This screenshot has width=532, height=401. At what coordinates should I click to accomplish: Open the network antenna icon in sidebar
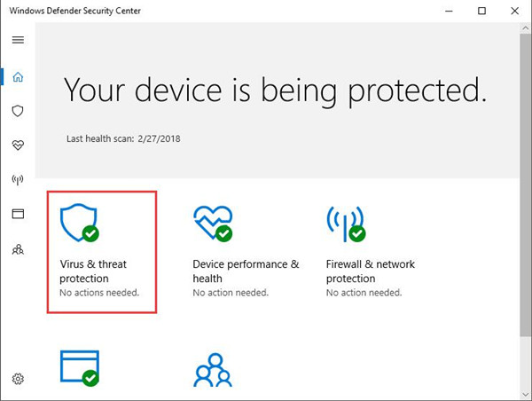18,179
